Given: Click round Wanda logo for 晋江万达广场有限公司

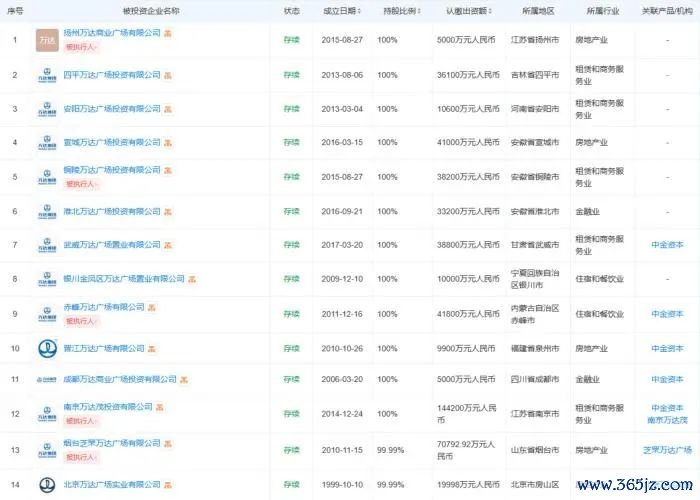Looking at the screenshot, I should (47, 348).
